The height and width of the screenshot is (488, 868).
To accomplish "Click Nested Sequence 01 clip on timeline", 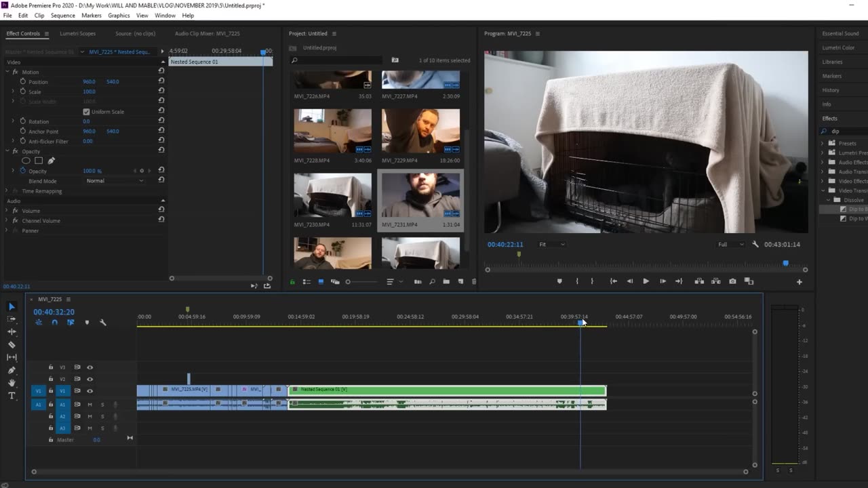I will click(447, 390).
